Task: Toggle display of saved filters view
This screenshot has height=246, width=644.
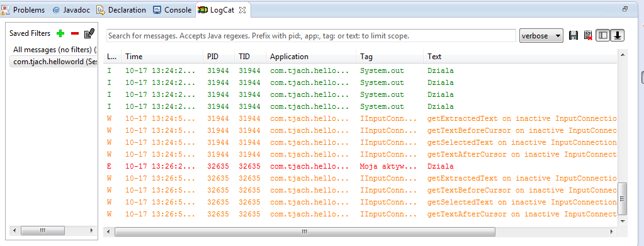Action: [x=602, y=36]
